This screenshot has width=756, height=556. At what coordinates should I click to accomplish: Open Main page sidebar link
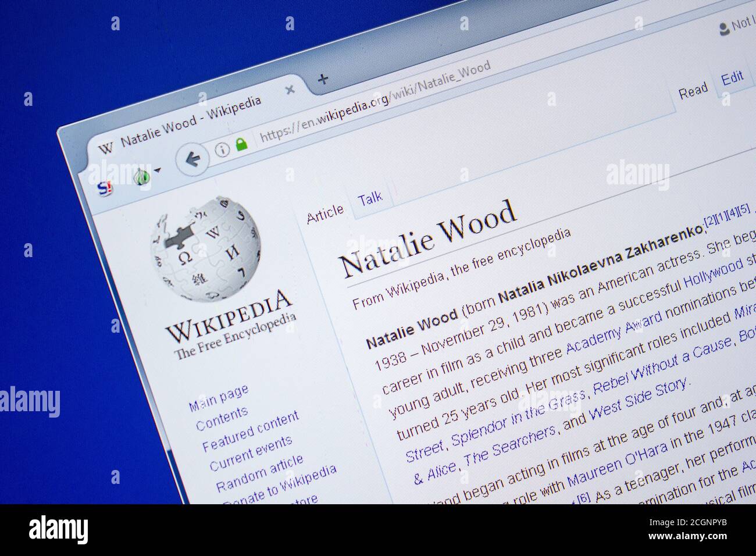(x=219, y=397)
